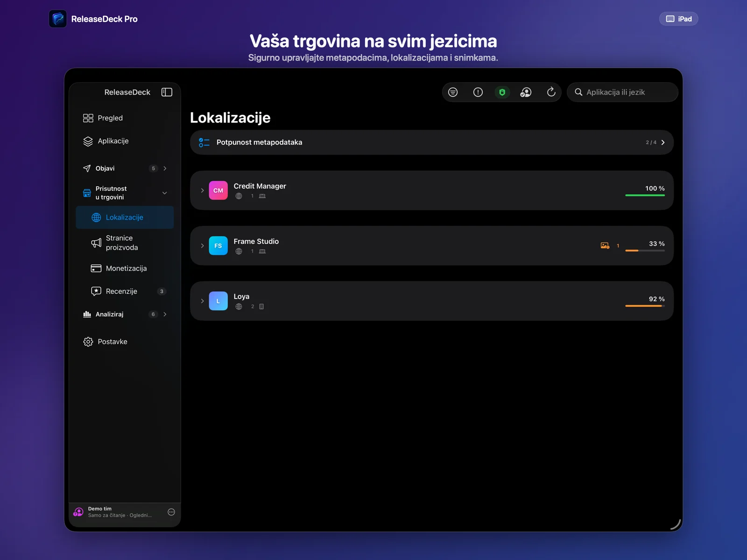Viewport: 747px width, 560px height.
Task: Refresh data with the reload icon
Action: click(551, 92)
